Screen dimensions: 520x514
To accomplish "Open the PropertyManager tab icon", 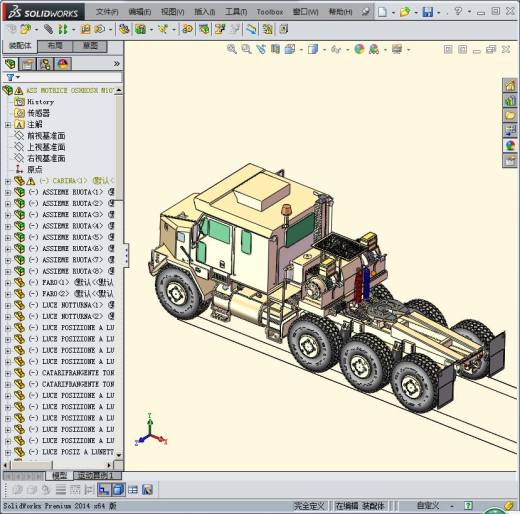I will click(27, 64).
